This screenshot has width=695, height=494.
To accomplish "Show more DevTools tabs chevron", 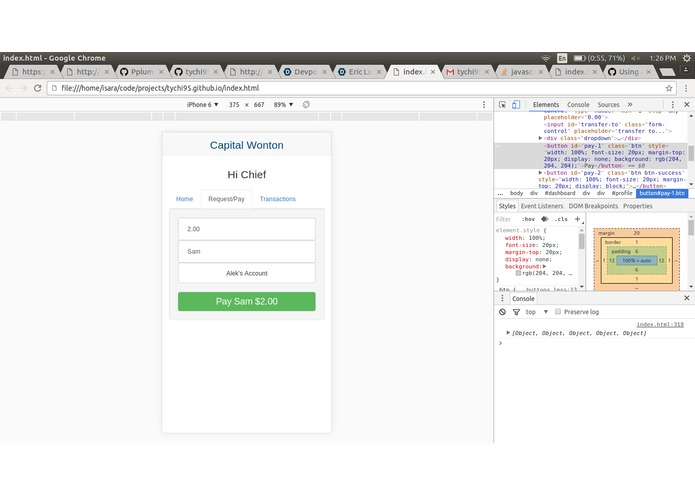I will (x=630, y=105).
